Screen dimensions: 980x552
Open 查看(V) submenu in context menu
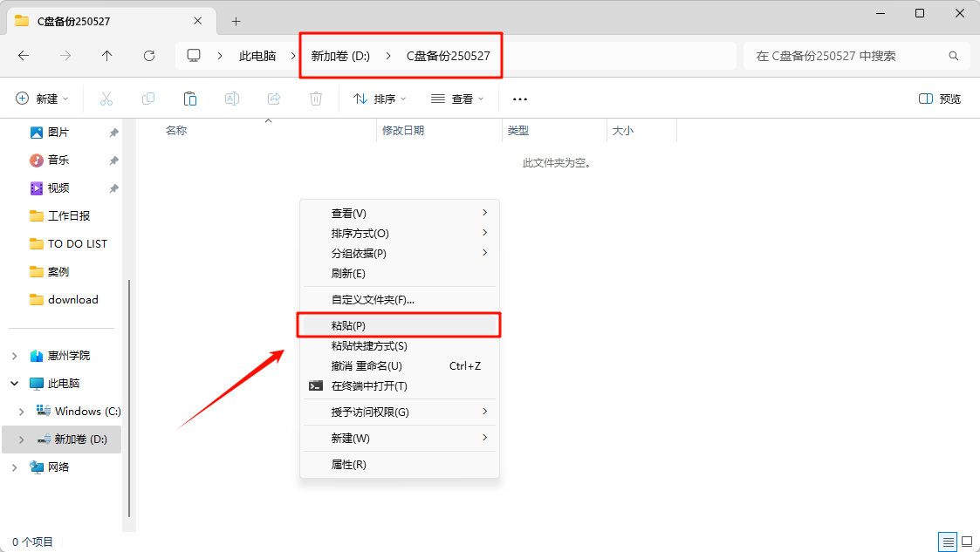(400, 213)
